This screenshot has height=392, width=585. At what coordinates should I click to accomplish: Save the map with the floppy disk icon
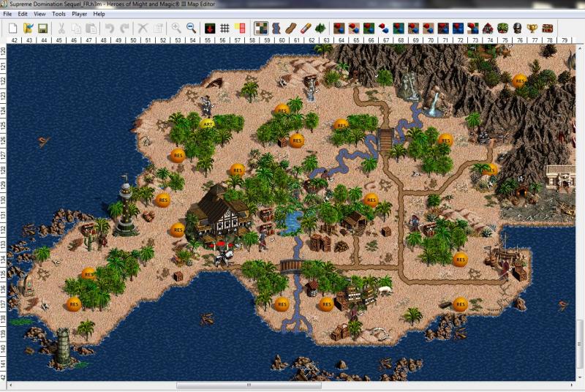coord(42,29)
